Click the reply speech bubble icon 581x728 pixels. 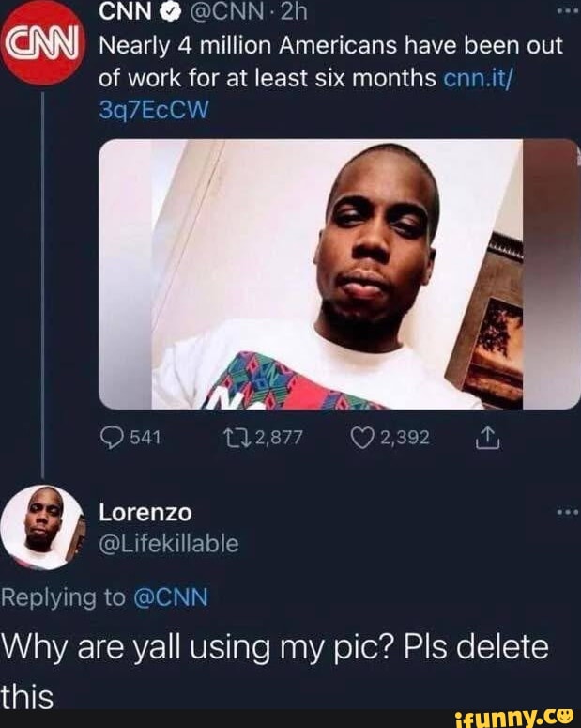pos(112,437)
